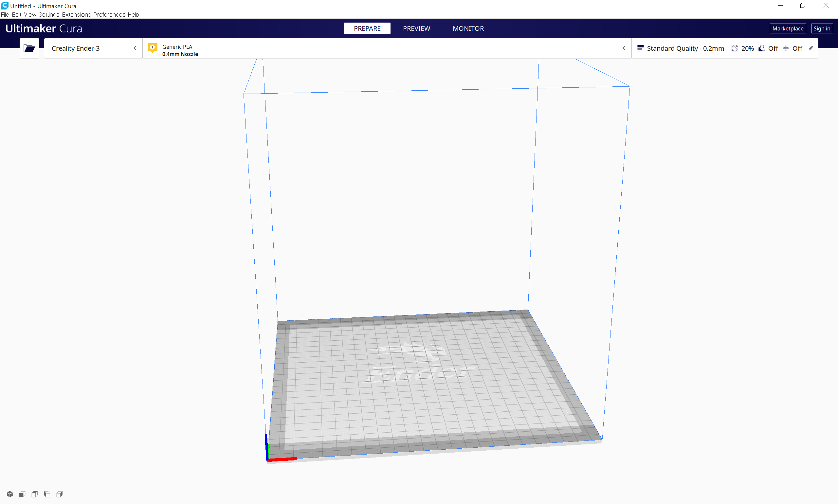
Task: Toggle the build plate adhesion Off indicator
Action: (x=793, y=48)
